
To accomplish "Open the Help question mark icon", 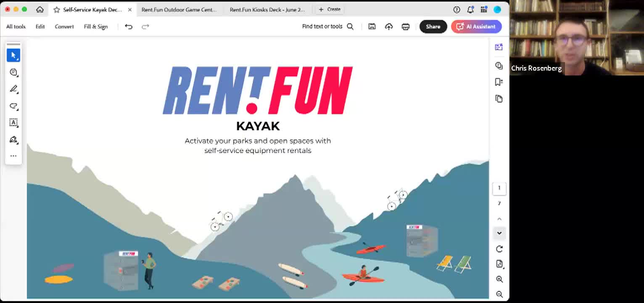I will pyautogui.click(x=457, y=9).
